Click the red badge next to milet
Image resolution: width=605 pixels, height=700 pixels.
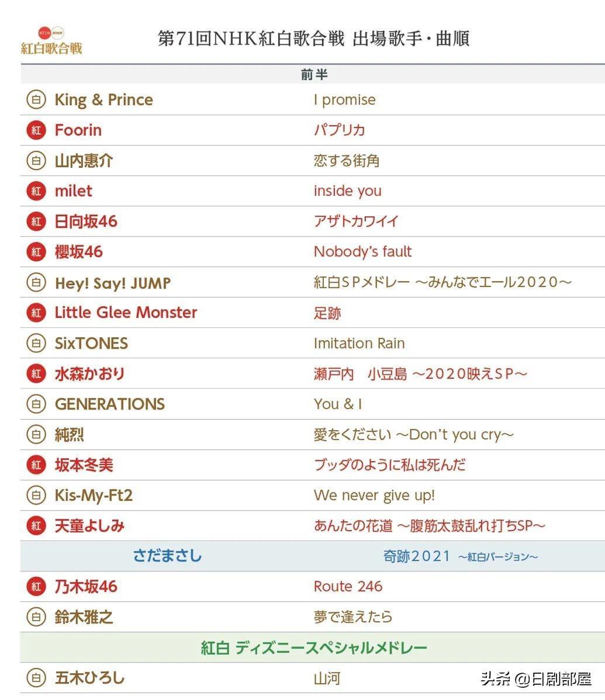(x=36, y=191)
